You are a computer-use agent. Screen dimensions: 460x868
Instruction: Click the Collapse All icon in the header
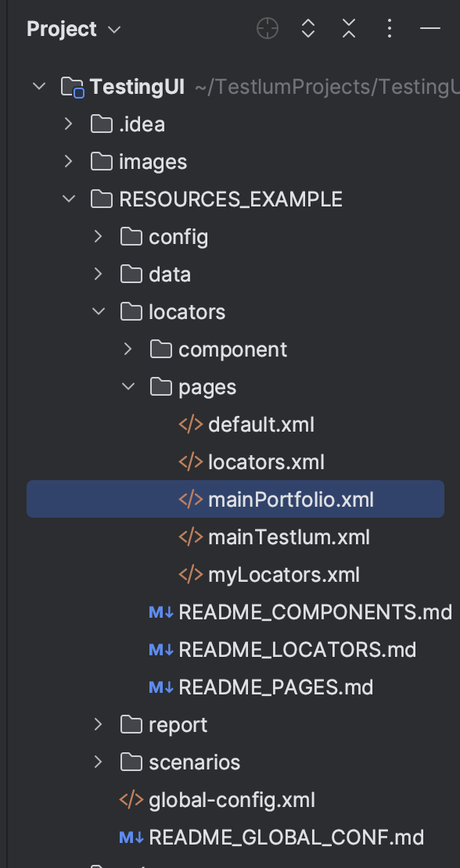[x=349, y=28]
